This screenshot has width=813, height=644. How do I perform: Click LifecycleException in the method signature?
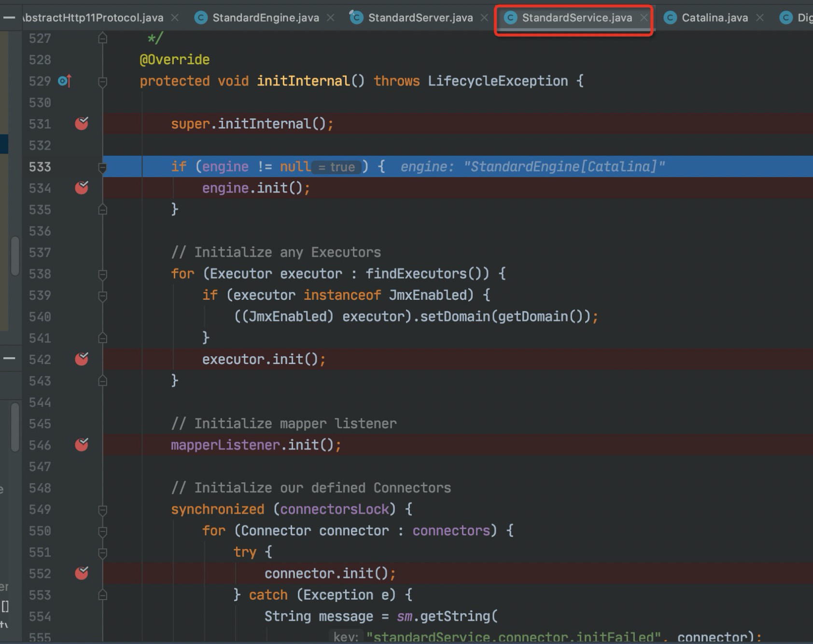[498, 81]
